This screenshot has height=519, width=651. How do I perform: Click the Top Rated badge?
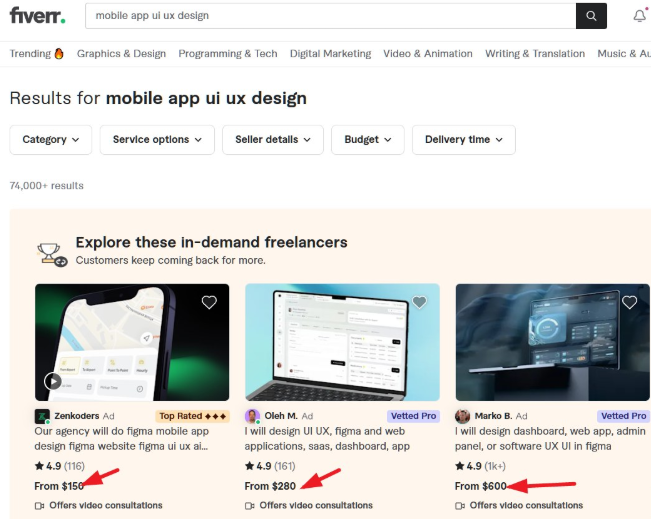click(193, 416)
